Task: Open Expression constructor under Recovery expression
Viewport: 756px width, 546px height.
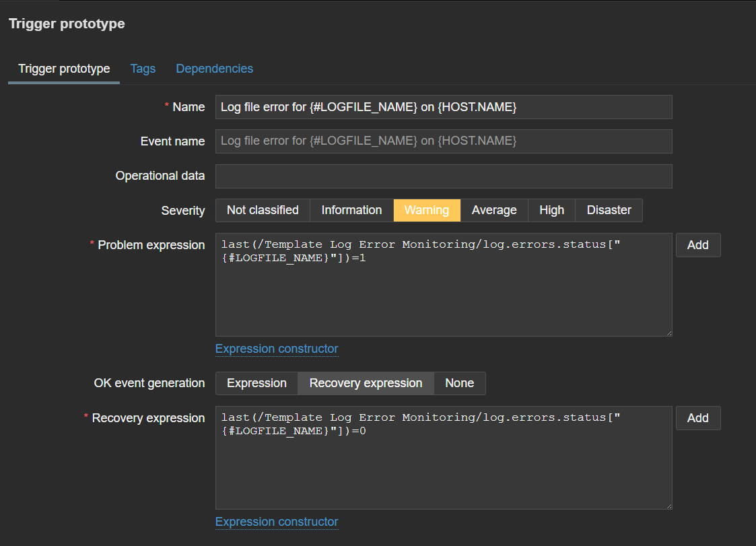Action: (x=277, y=522)
